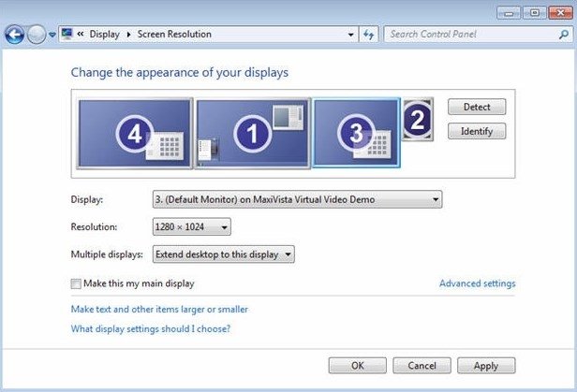Check Make this my main display
Viewport: 577px width, 392px height.
[x=76, y=283]
